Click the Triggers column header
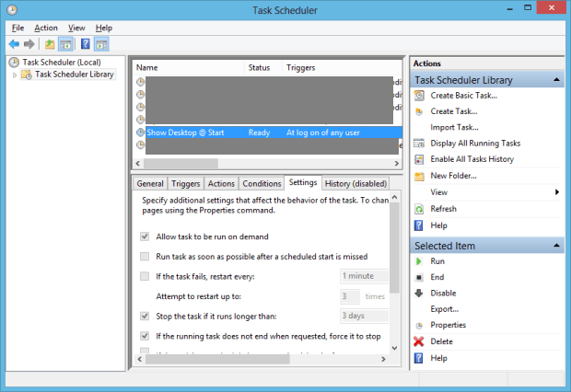571x392 pixels. pos(343,68)
